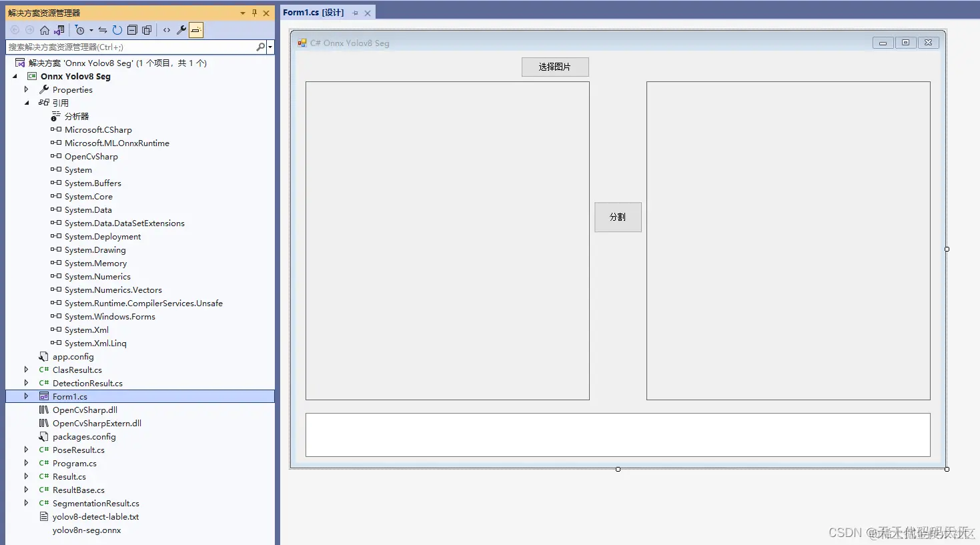
Task: Toggle Show All Files in Solution Explorer toolbar
Action: 147,30
